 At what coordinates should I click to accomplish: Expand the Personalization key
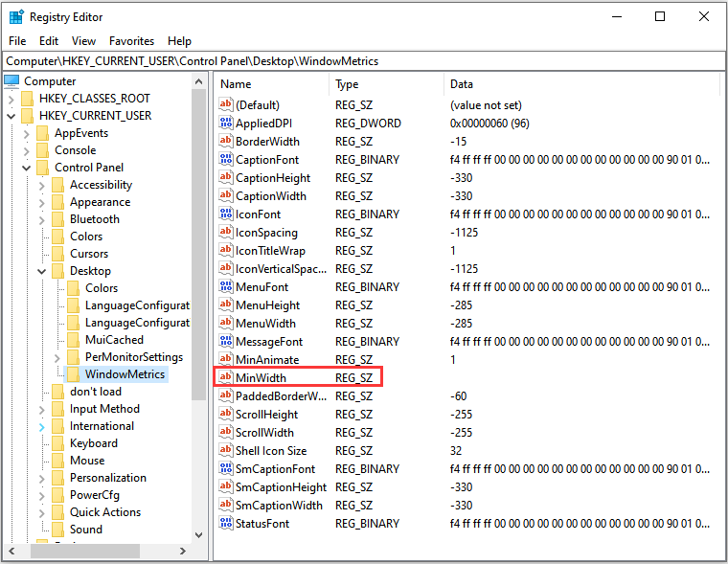coord(42,478)
